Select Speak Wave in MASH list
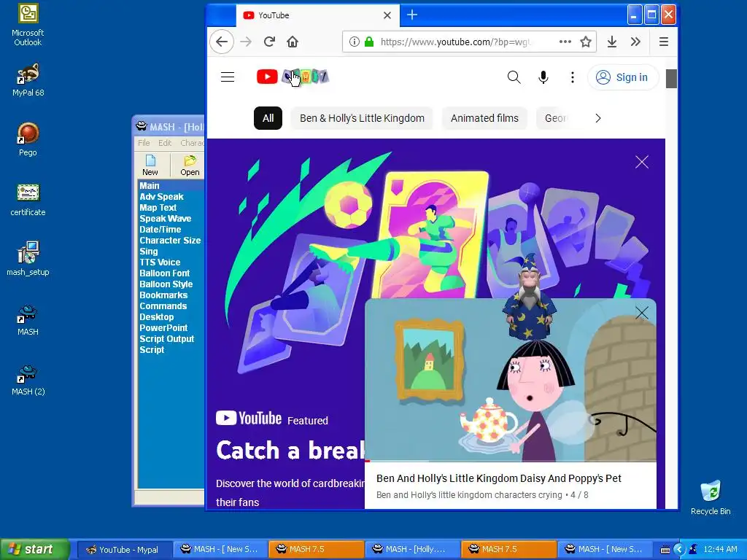 166,219
